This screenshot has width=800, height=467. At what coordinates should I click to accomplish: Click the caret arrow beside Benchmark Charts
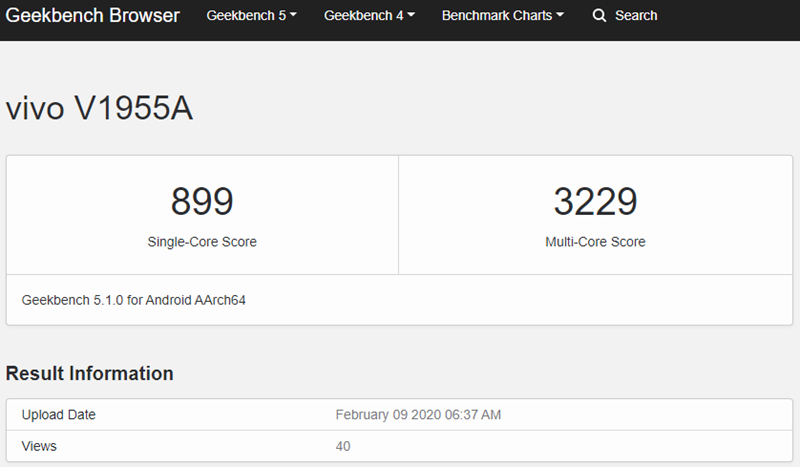560,16
